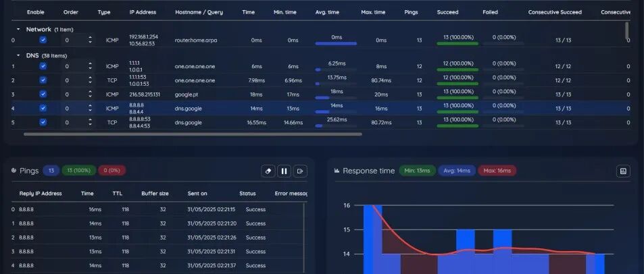This screenshot has height=274, width=644.
Task: Sort pings by Reply IP Address header
Action: click(x=41, y=194)
